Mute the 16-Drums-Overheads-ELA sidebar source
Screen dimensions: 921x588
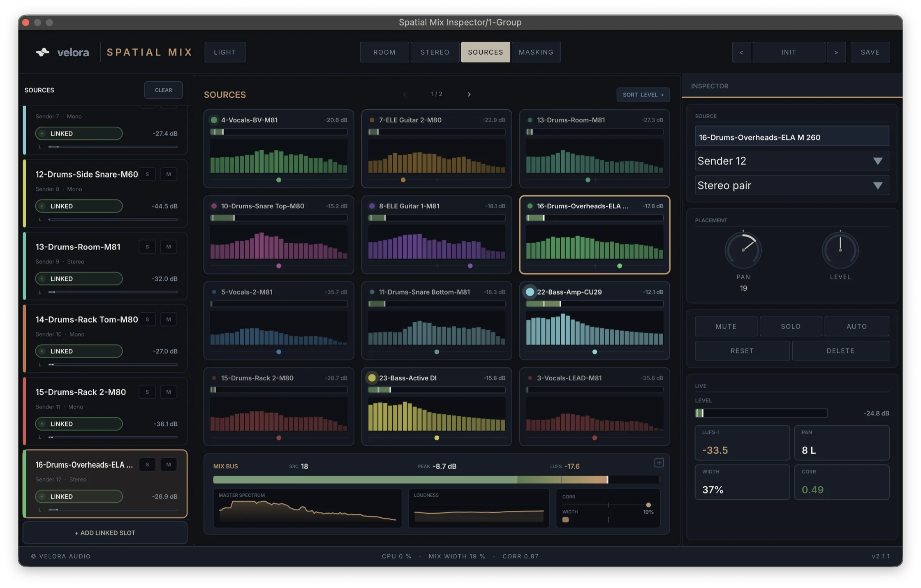click(x=168, y=464)
